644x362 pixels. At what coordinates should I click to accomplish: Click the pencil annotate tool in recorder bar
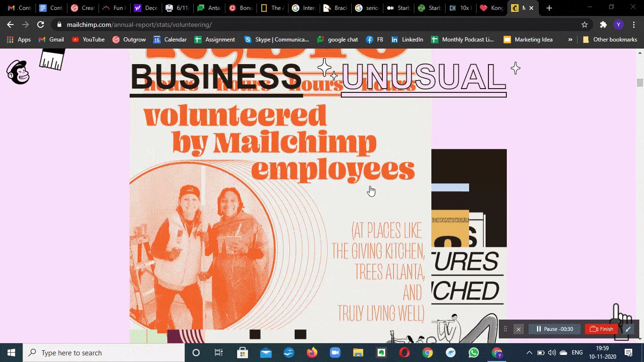(628, 329)
